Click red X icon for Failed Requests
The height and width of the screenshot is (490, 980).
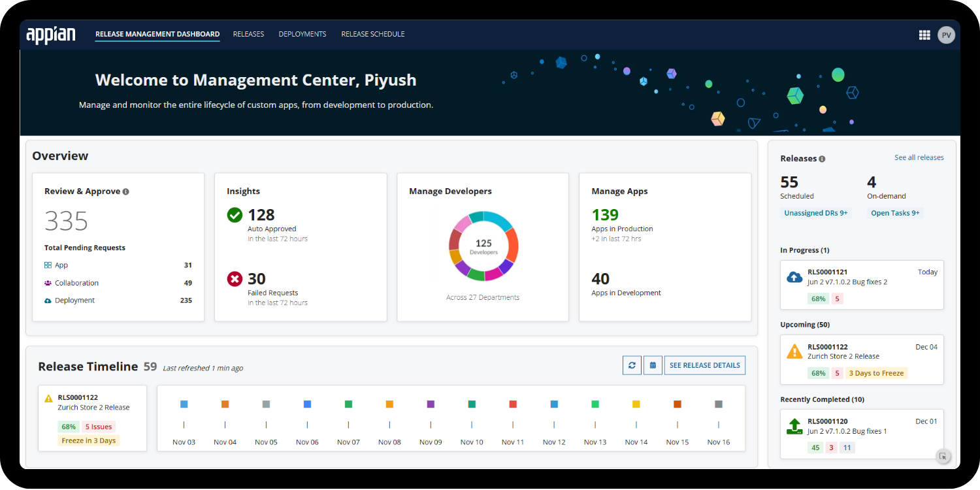(x=235, y=279)
